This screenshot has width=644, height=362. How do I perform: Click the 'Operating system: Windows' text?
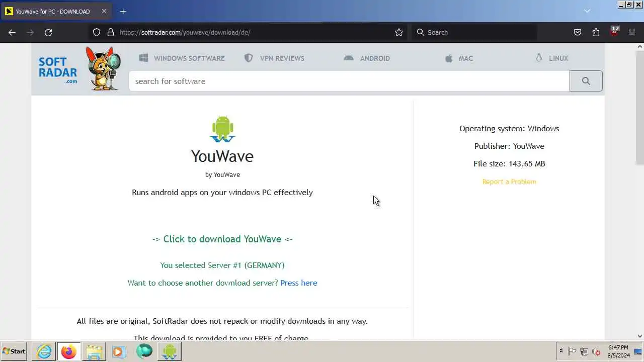click(x=509, y=128)
